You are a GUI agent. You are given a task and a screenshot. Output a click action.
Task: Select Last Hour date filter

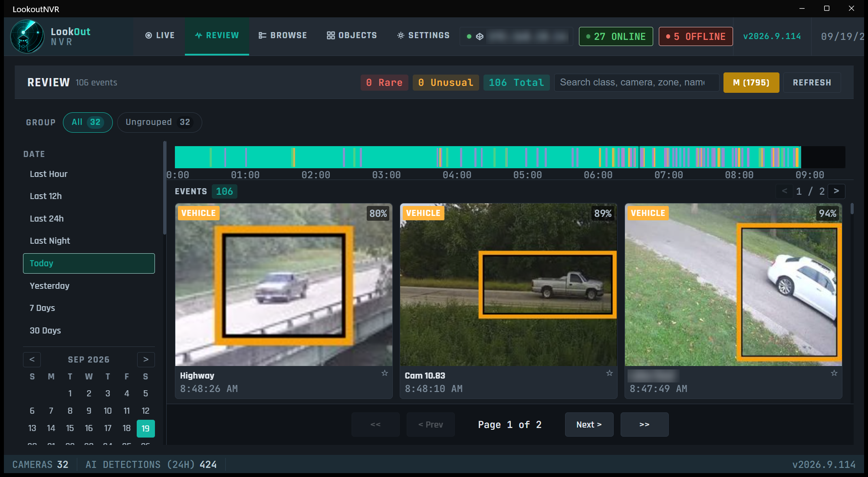click(x=89, y=174)
